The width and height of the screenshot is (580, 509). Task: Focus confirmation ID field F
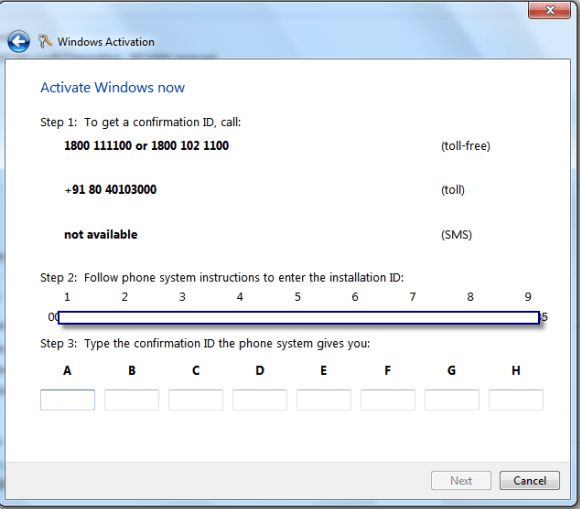(x=388, y=400)
